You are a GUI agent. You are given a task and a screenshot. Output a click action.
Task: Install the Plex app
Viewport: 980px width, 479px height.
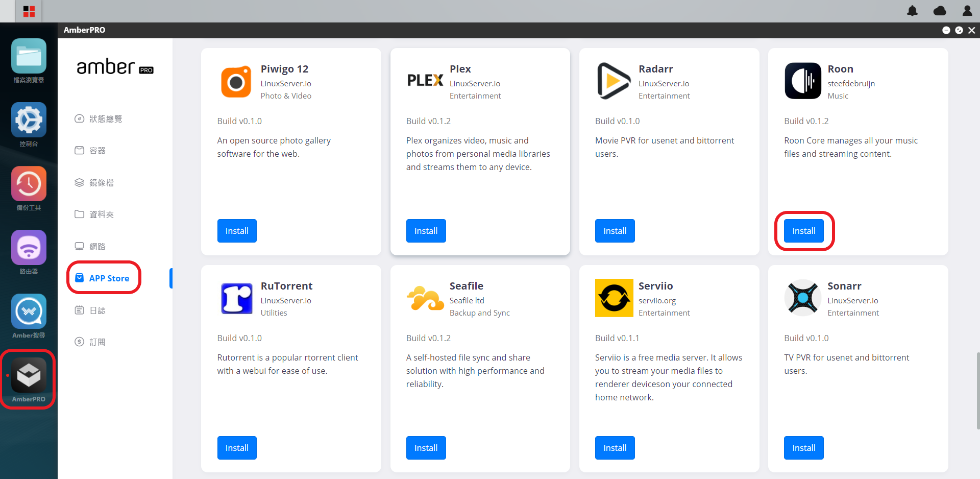(x=426, y=231)
